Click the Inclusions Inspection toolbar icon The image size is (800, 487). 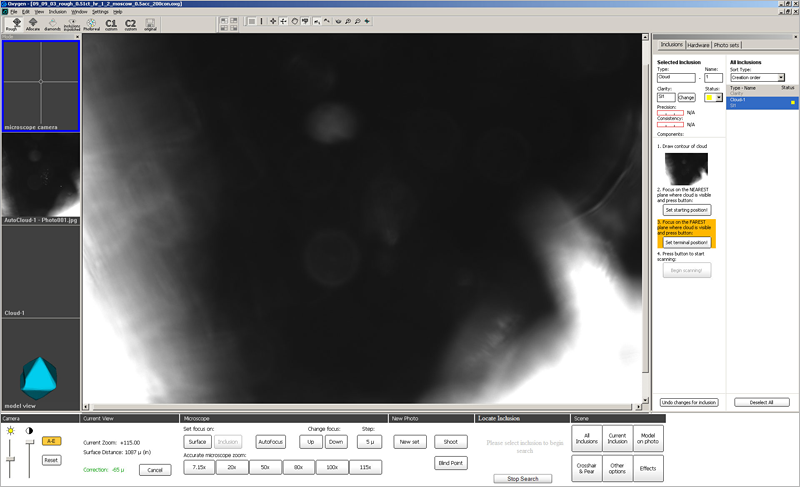[73, 25]
